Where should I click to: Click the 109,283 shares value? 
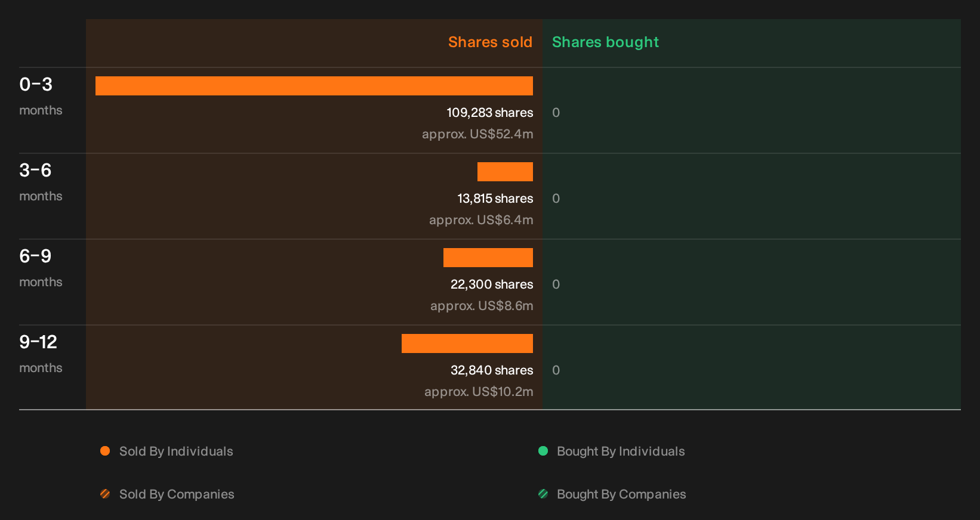point(490,113)
